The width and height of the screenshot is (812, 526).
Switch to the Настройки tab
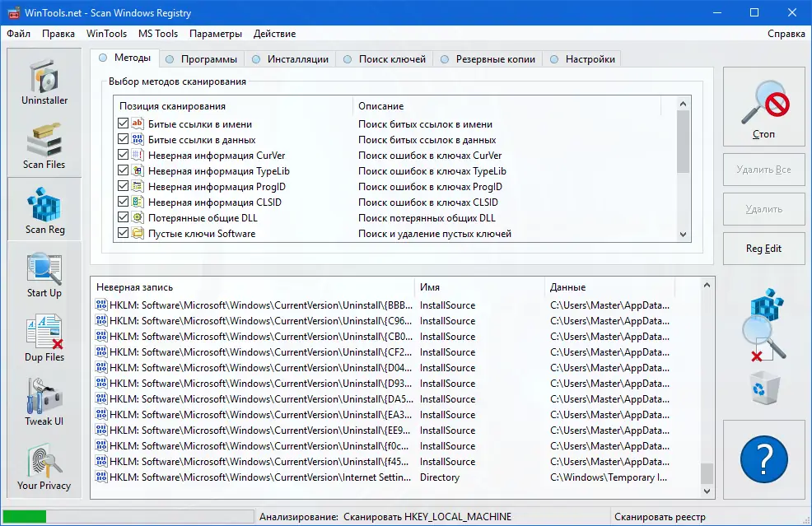click(x=582, y=59)
